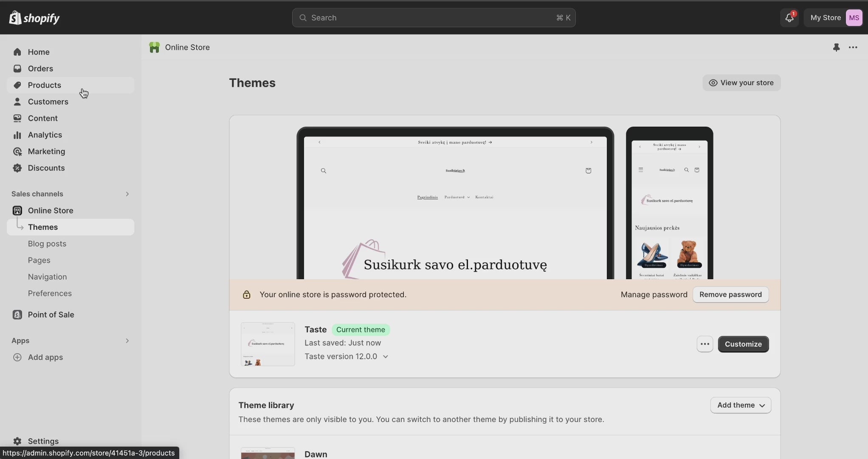Open the Add theme dropdown
Viewport: 868px width, 459px height.
[741, 405]
